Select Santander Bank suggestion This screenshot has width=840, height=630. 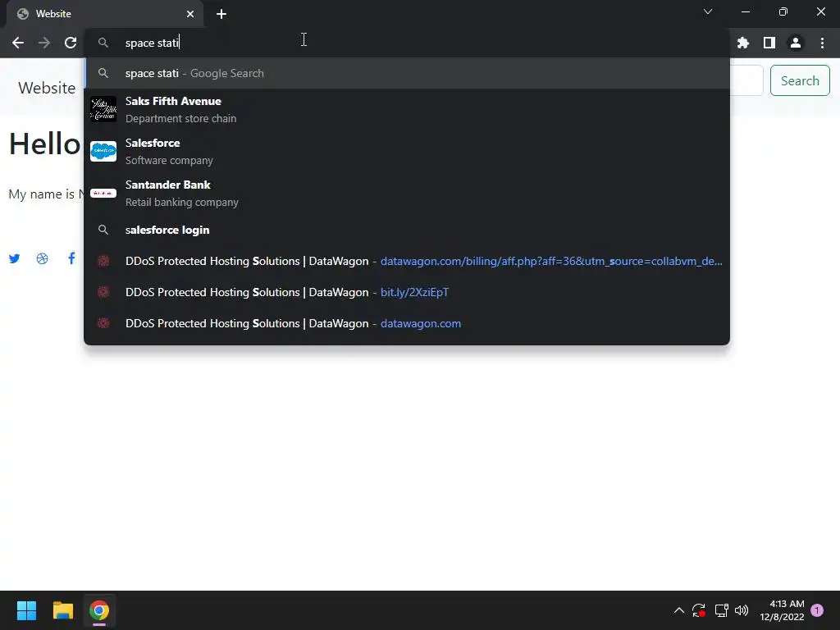[x=407, y=193]
